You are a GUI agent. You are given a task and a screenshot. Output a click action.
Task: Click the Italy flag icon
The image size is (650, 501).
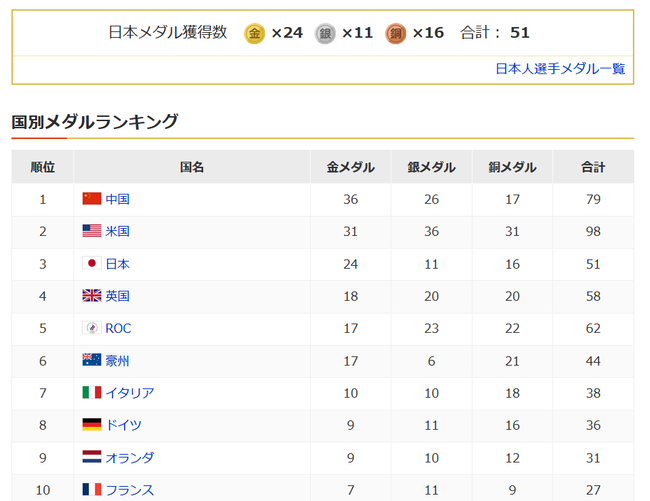point(92,393)
